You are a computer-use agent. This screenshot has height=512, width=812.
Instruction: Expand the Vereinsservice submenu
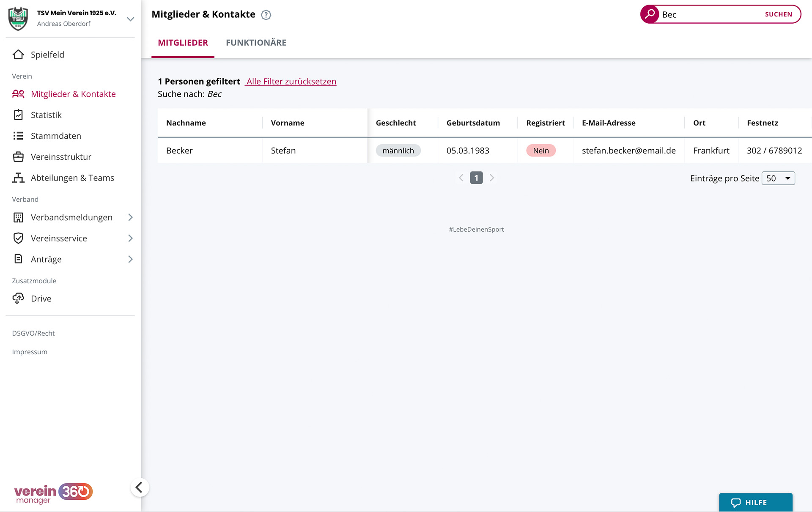(130, 238)
